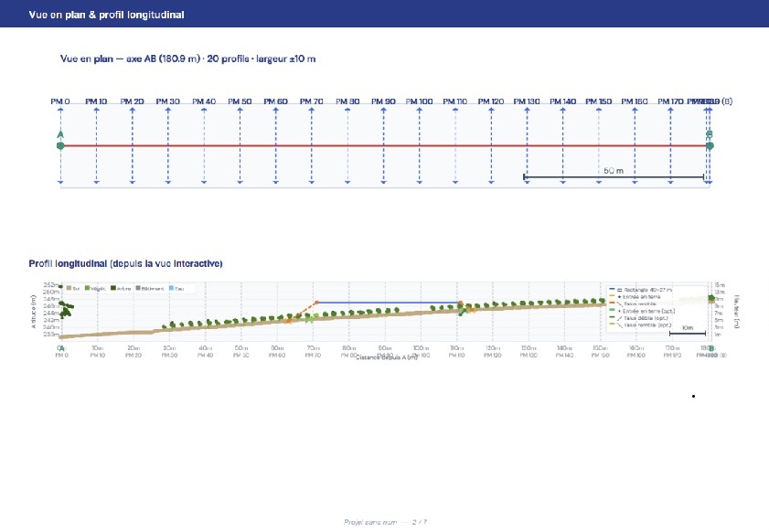Toggle the Bâtiment legend entry
This screenshot has width=769, height=532.
138,287
